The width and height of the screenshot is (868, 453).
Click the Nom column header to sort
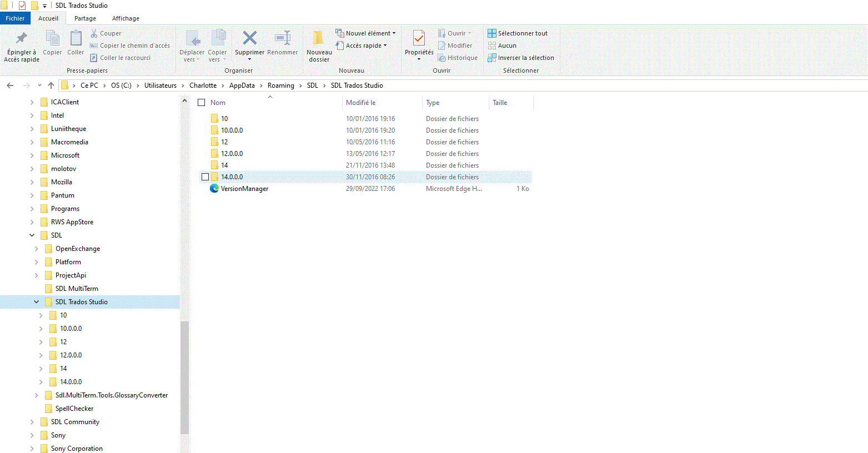click(x=217, y=102)
